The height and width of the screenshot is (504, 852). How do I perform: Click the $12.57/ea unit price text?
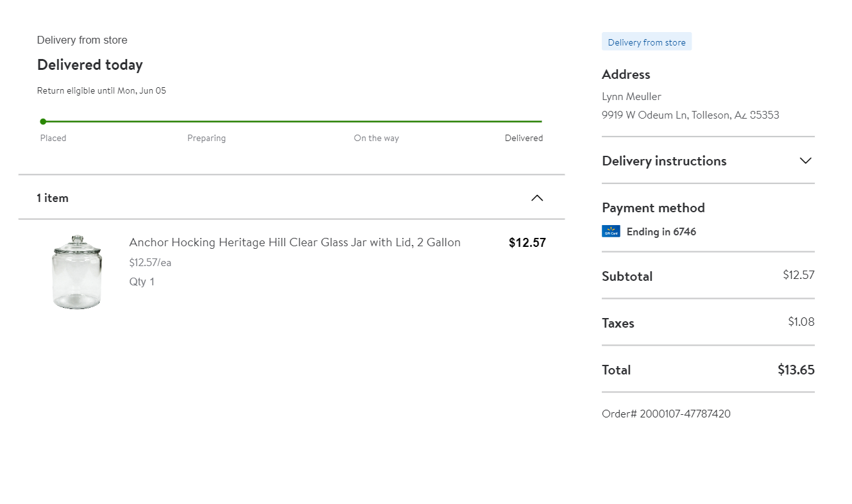(x=150, y=263)
